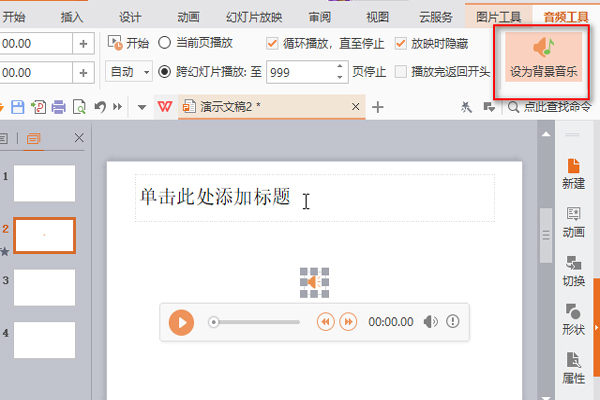Open the 云服务 tab
The image size is (600, 400).
[435, 17]
